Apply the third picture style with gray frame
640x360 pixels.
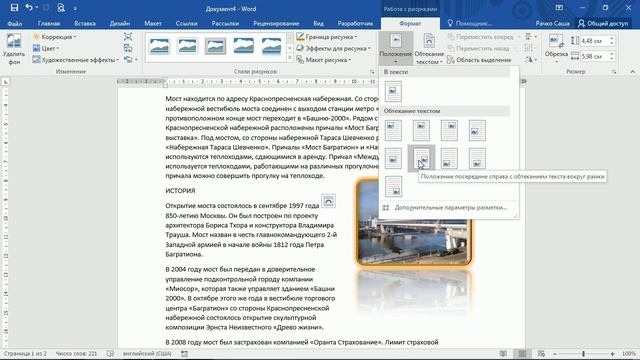click(x=215, y=46)
